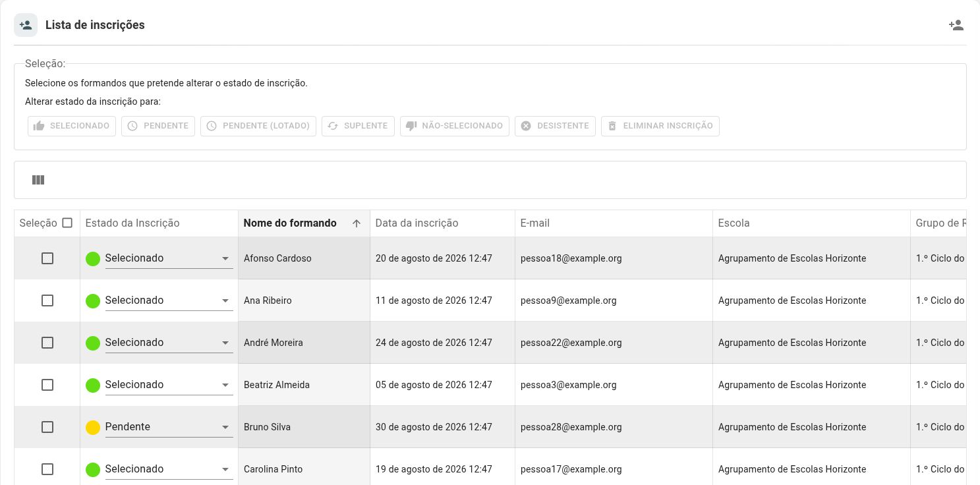Click sort arrow on Nome do formando

click(357, 223)
